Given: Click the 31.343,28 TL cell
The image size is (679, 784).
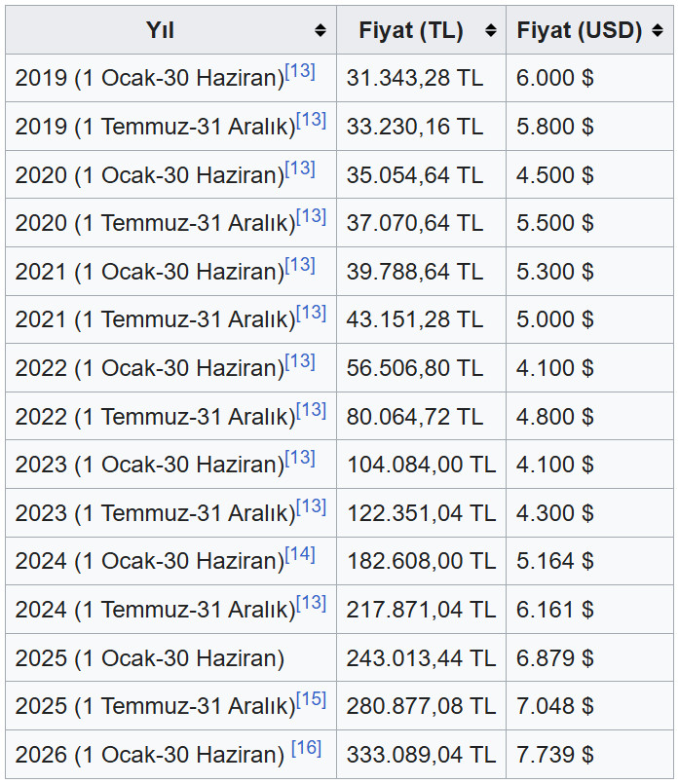Looking at the screenshot, I should [415, 79].
